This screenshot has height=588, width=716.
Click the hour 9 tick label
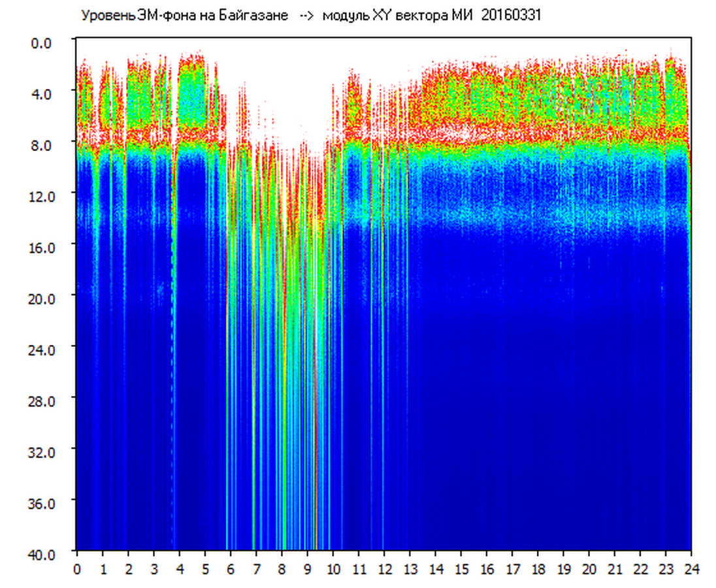(x=308, y=569)
